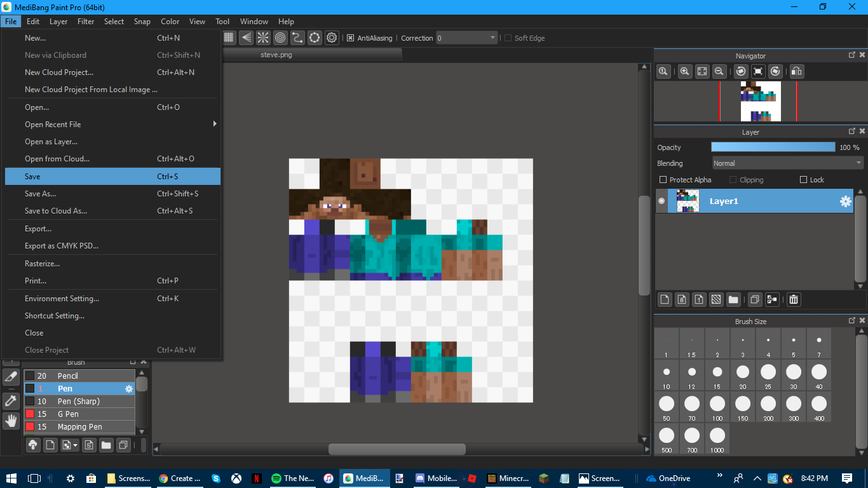The width and height of the screenshot is (868, 488).
Task: Merge layer down using the merge icon
Action: coord(772,299)
